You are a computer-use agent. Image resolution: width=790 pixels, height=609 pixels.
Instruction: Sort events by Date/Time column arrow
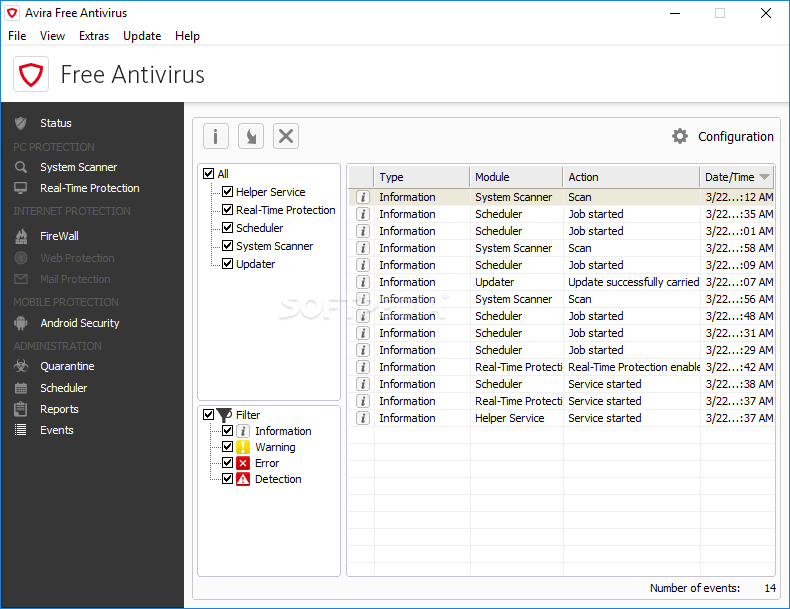[764, 177]
